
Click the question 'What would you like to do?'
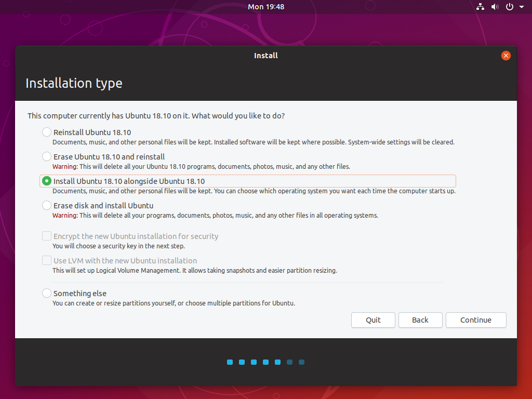pos(238,116)
